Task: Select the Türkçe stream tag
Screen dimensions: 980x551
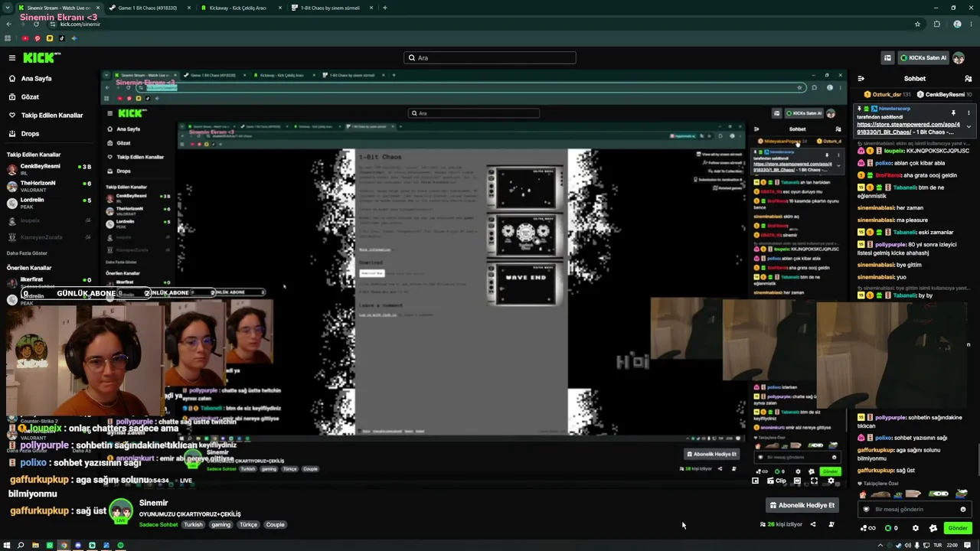Action: [248, 525]
